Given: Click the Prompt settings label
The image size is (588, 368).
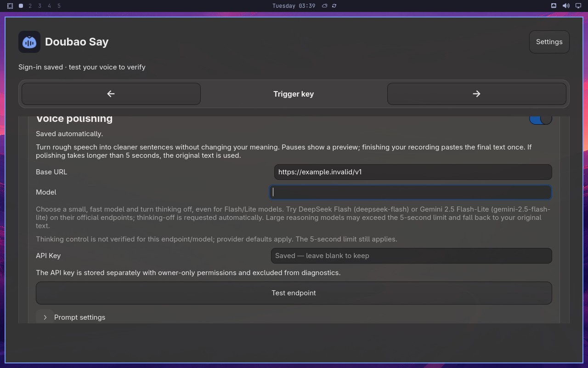Looking at the screenshot, I should pyautogui.click(x=79, y=317).
